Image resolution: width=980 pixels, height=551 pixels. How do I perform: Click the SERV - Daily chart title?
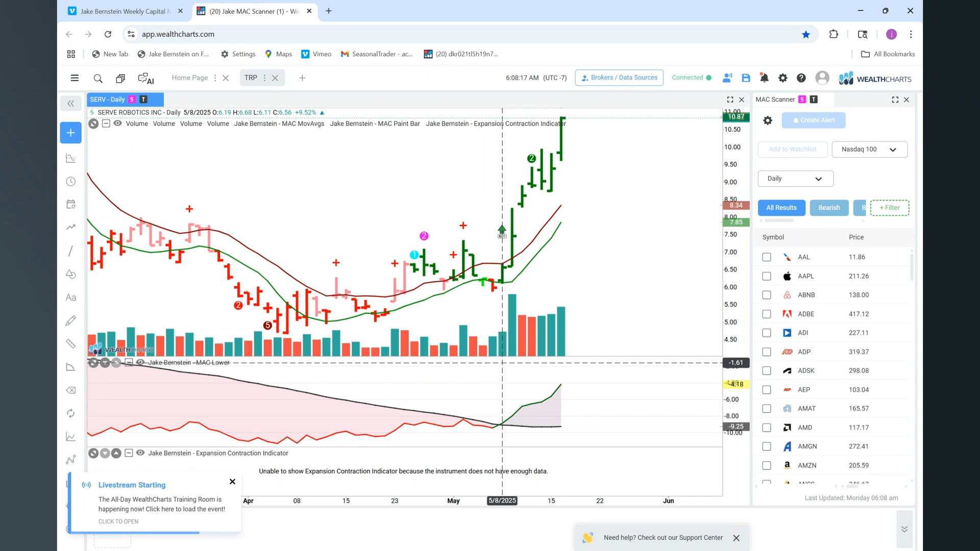107,99
